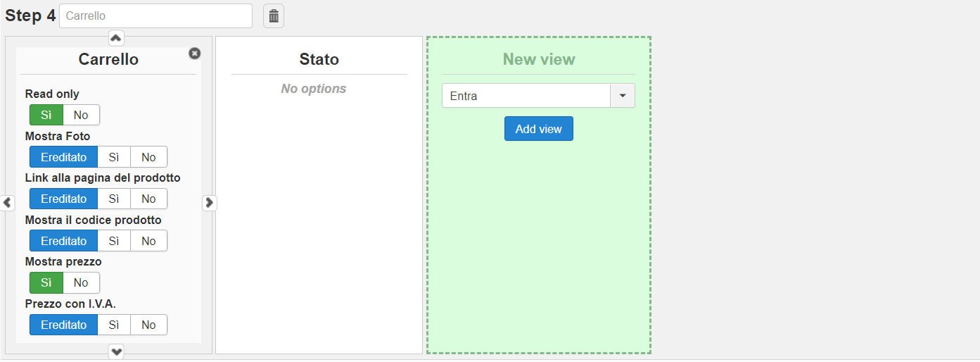Shift Carrello view left with the left arrow
The height and width of the screenshot is (362, 980).
click(7, 203)
